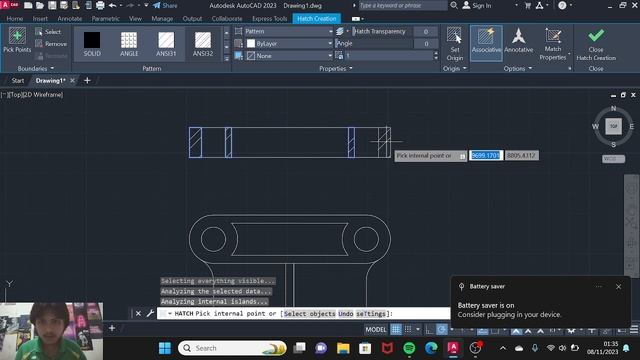Open the hatch type Pattern dropdown
This screenshot has width=640, height=360.
click(x=289, y=31)
